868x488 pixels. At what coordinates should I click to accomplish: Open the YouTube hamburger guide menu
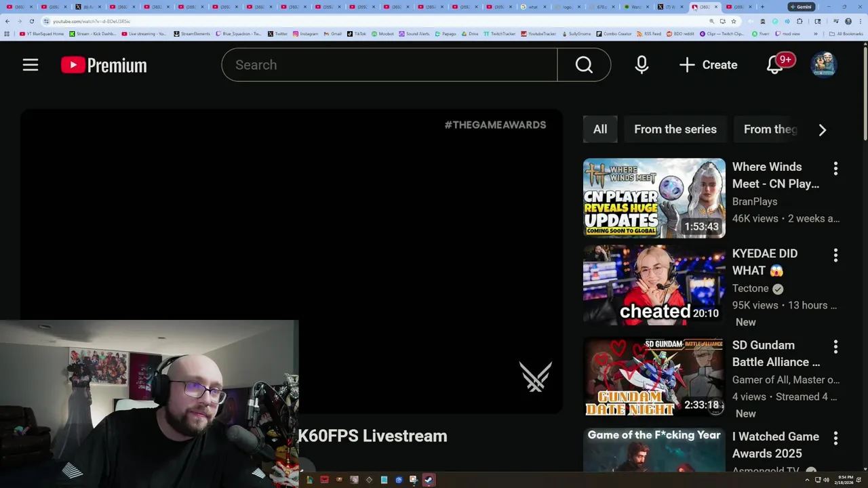[31, 65]
